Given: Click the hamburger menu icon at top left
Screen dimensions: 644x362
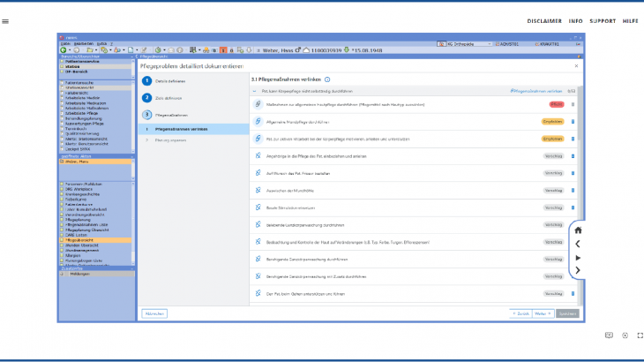Looking at the screenshot, I should [6, 20].
